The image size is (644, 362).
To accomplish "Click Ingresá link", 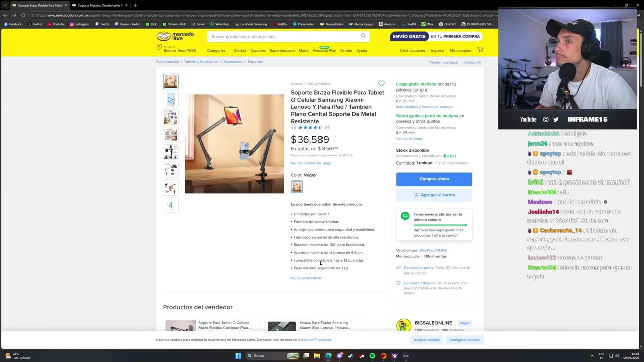I will (437, 50).
